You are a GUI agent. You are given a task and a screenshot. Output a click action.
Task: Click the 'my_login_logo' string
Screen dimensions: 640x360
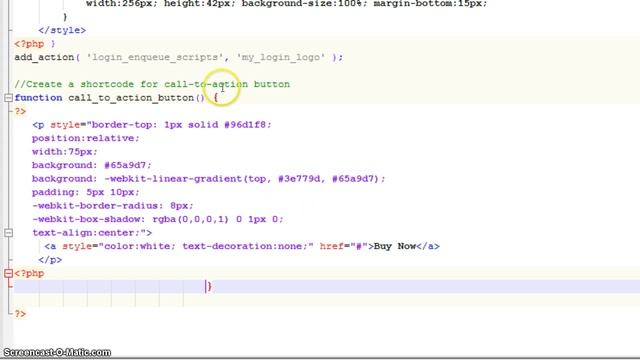coord(280,57)
